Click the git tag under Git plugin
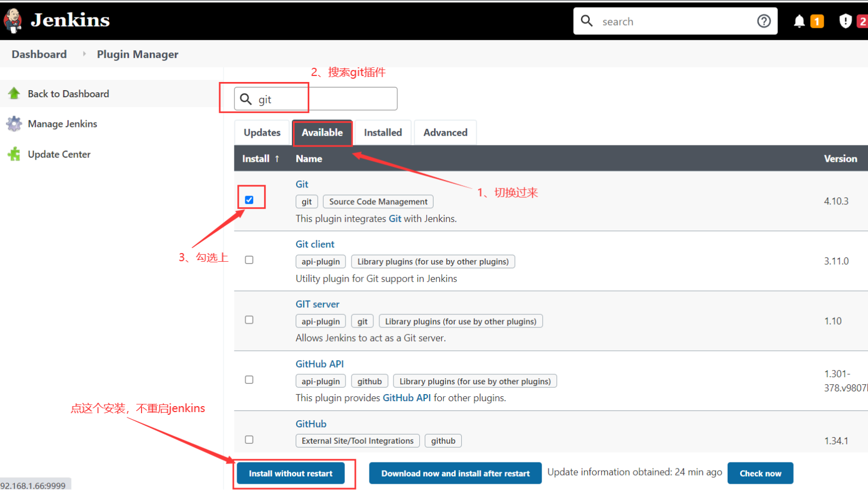 click(x=307, y=202)
